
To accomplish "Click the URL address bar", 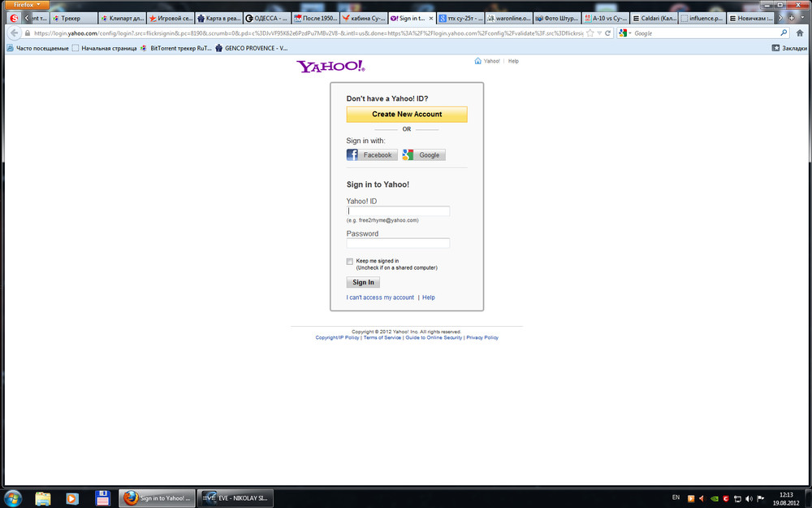I will click(308, 33).
